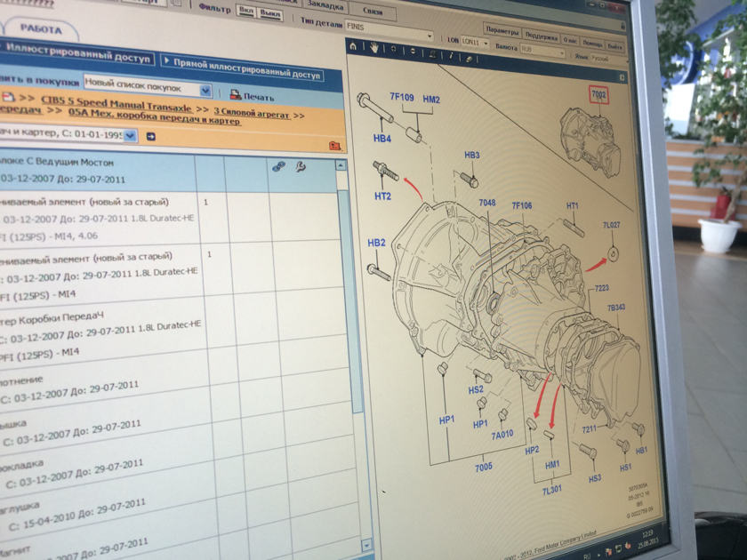The width and height of the screenshot is (747, 560).
Task: Click the Связи button
Action: click(x=373, y=11)
